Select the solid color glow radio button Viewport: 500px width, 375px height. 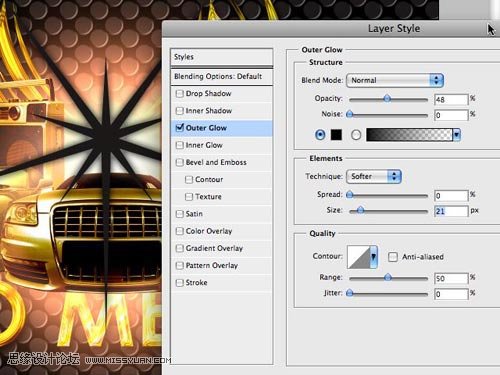pyautogui.click(x=320, y=135)
